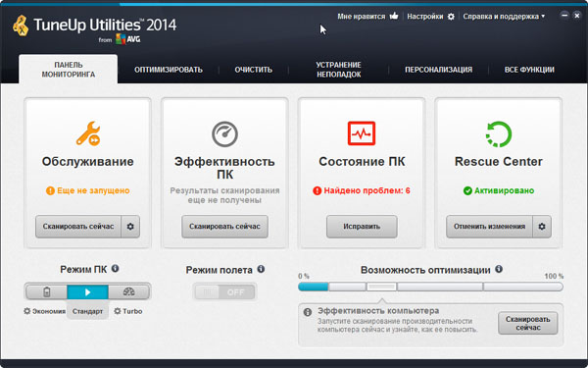
Task: Click the red heartbeat Состояние ПК icon
Action: (362, 133)
